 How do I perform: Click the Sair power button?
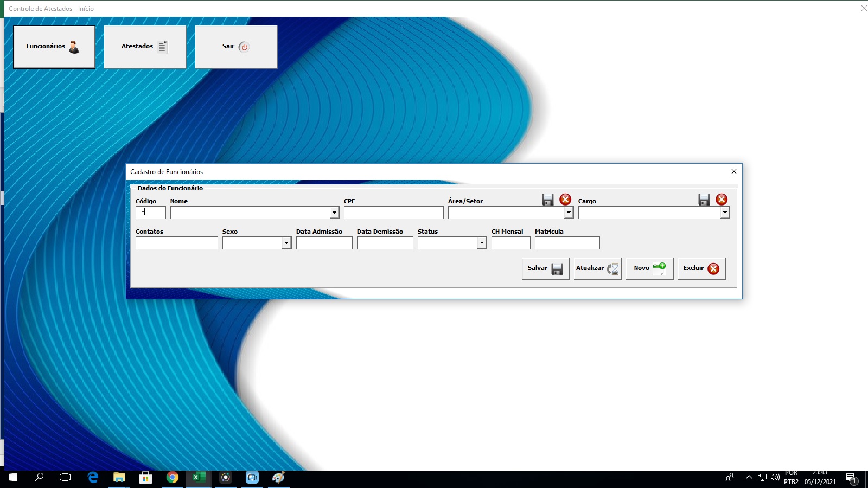click(x=236, y=47)
